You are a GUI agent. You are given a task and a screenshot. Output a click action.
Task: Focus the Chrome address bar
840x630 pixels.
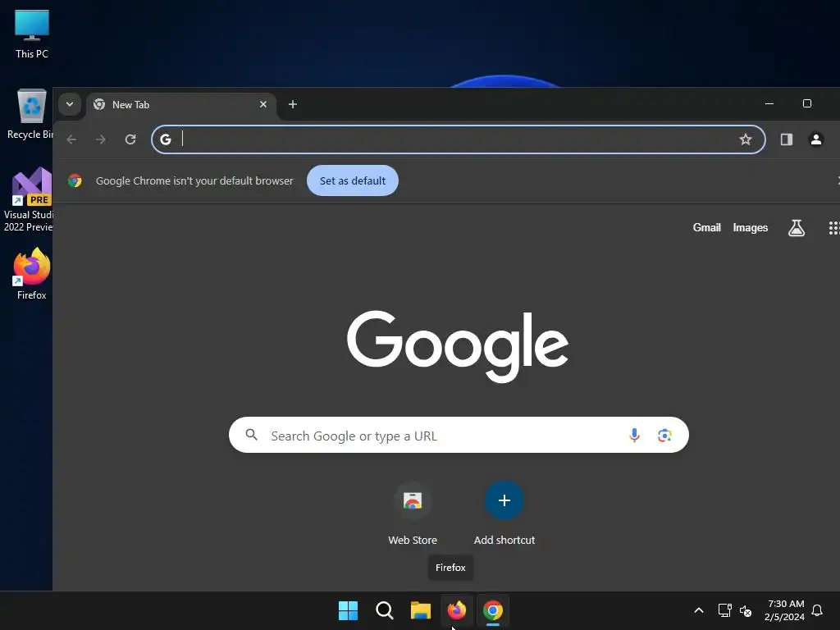click(458, 139)
